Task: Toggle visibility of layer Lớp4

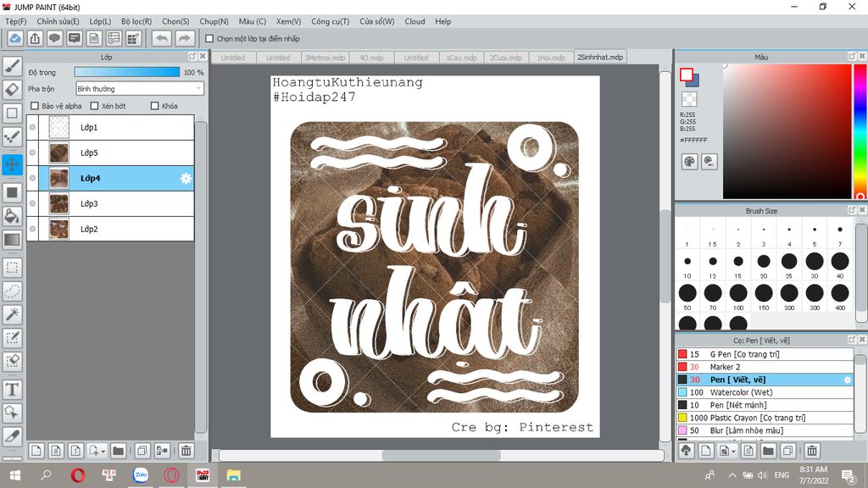Action: (x=33, y=178)
